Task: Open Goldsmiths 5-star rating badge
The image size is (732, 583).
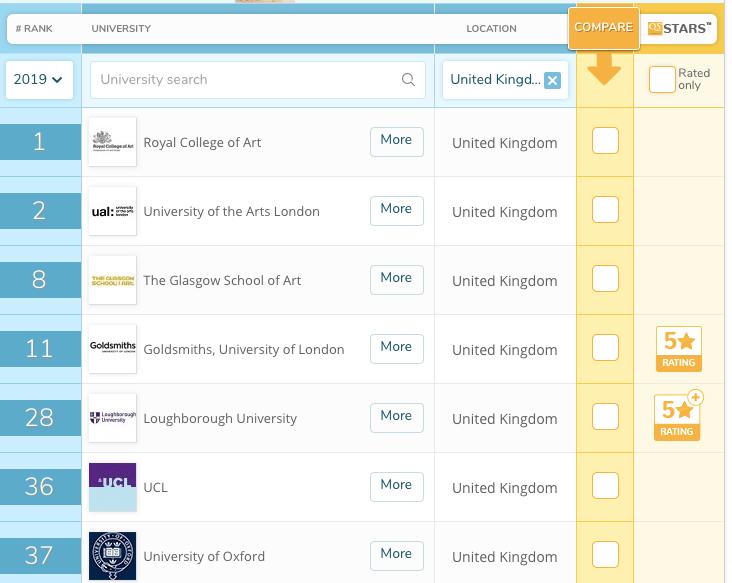Action: click(678, 348)
